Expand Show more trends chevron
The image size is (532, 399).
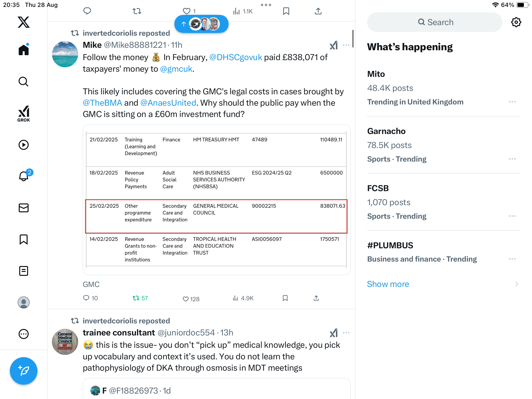517,284
